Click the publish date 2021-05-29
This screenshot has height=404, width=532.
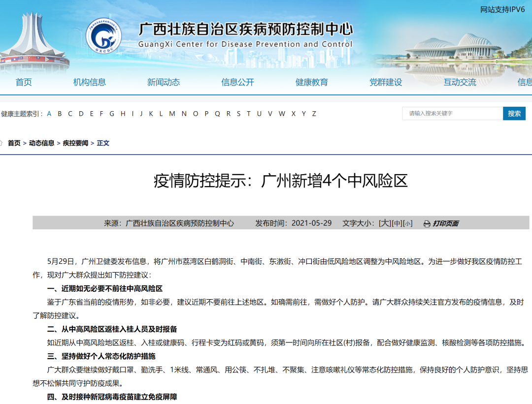coord(311,223)
